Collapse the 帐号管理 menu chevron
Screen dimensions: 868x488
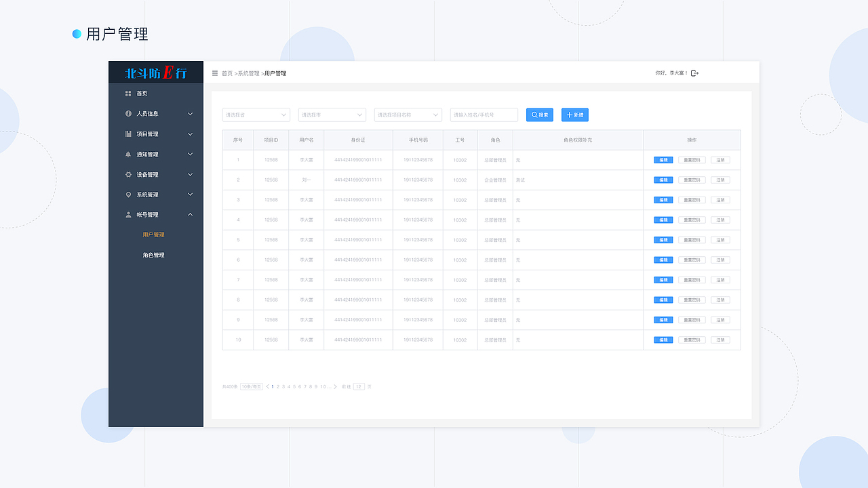pos(191,215)
